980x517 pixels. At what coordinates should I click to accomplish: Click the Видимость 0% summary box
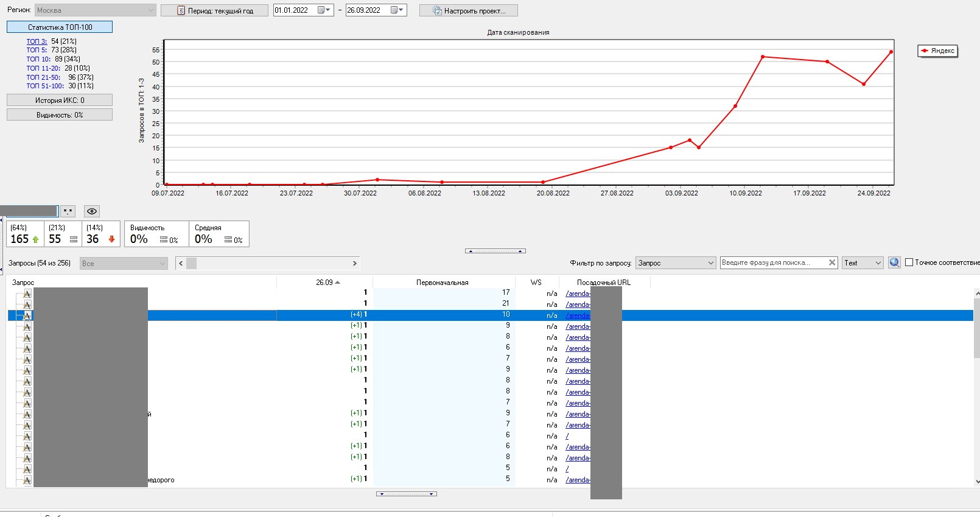pos(156,234)
